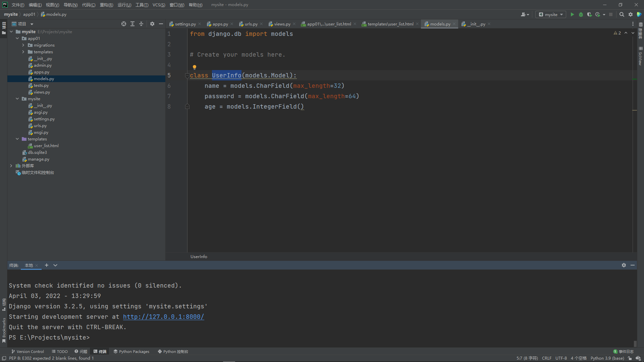
Task: Click the warnings indicator showing 2
Action: point(617,33)
